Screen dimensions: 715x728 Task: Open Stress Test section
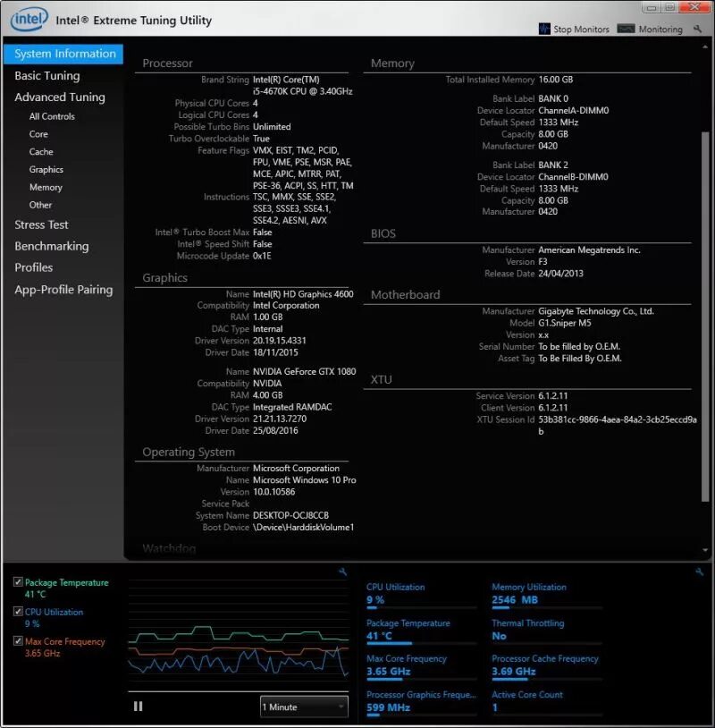(41, 224)
